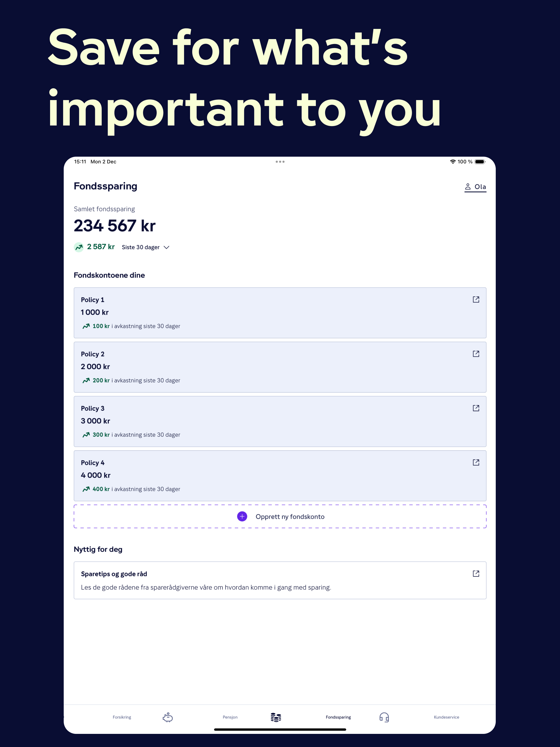Tap the three dots in the status bar
The width and height of the screenshot is (560, 747).
(280, 161)
